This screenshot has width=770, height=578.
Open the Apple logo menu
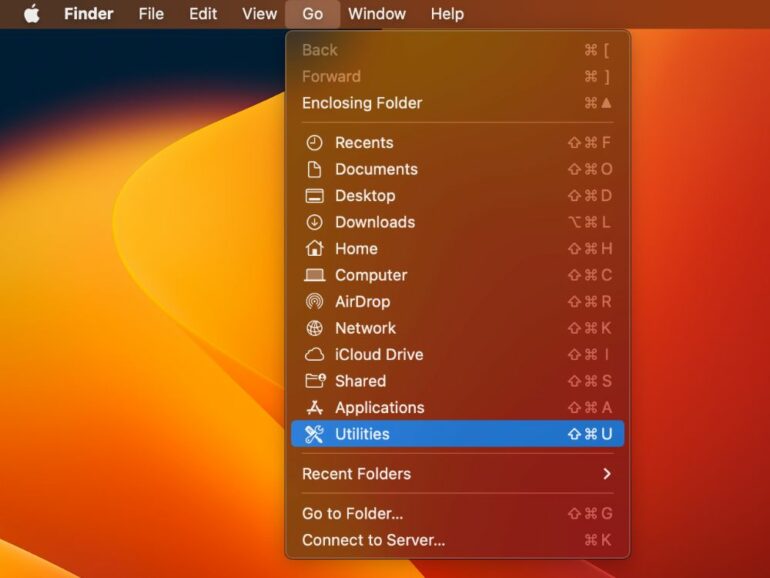pyautogui.click(x=32, y=14)
